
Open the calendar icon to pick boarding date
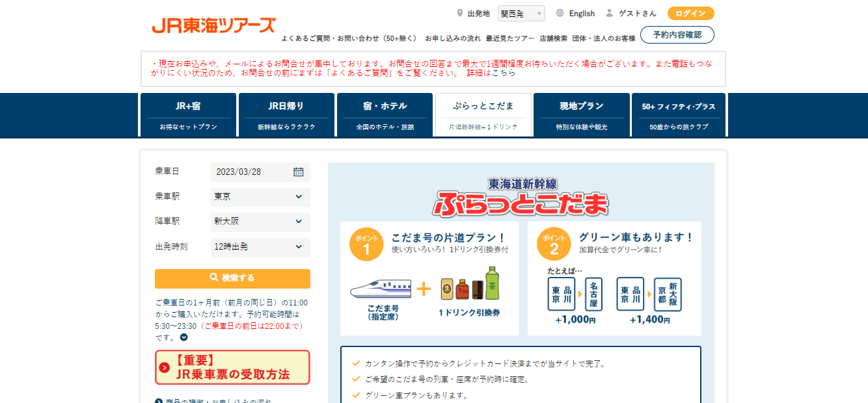(x=299, y=172)
